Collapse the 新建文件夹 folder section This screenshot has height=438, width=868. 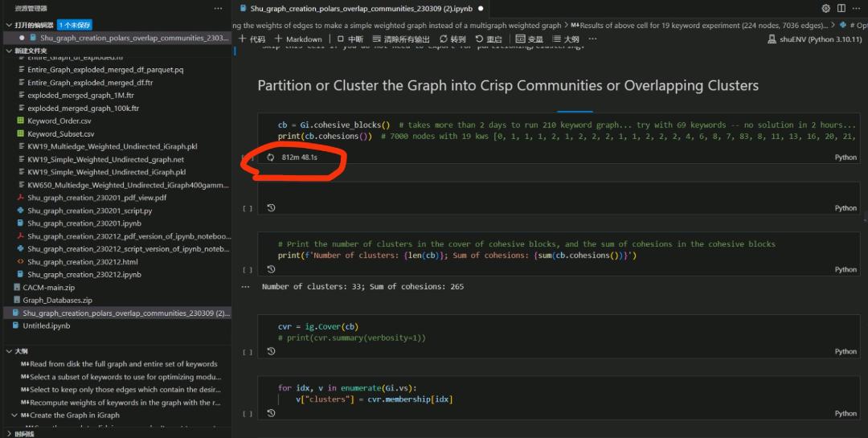9,51
